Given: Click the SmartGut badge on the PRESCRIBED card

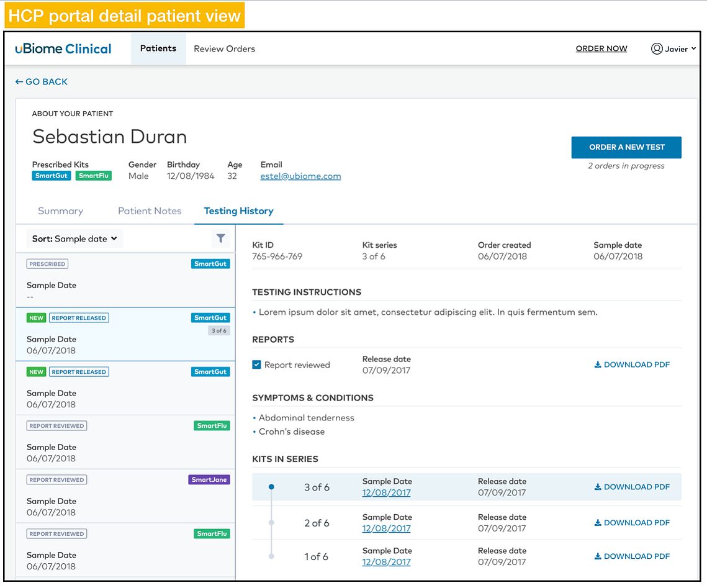Looking at the screenshot, I should click(x=210, y=264).
